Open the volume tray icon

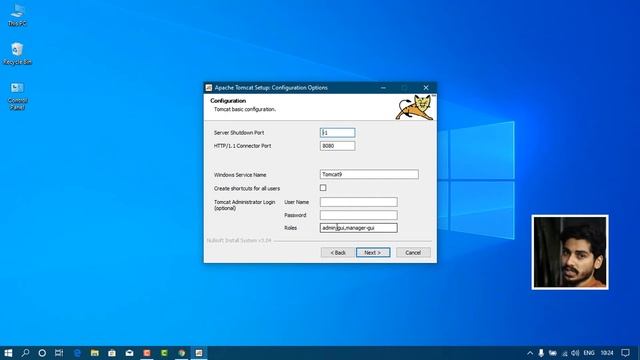click(576, 353)
